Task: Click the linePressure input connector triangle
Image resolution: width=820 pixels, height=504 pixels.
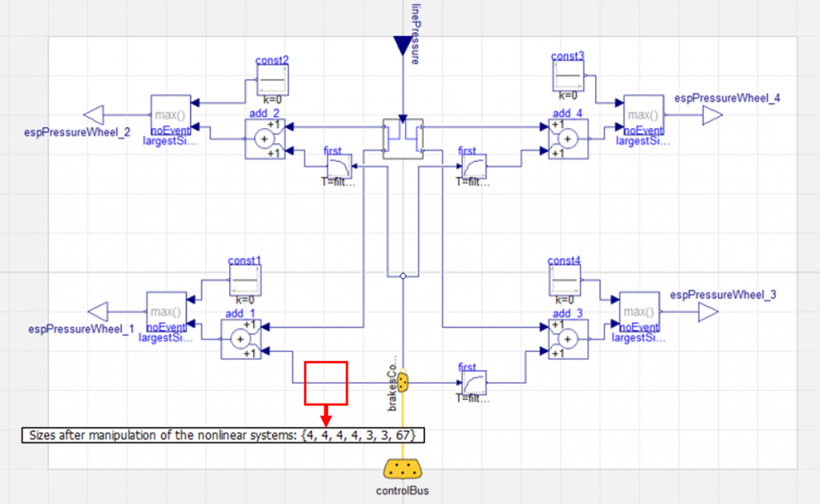Action: click(x=403, y=46)
